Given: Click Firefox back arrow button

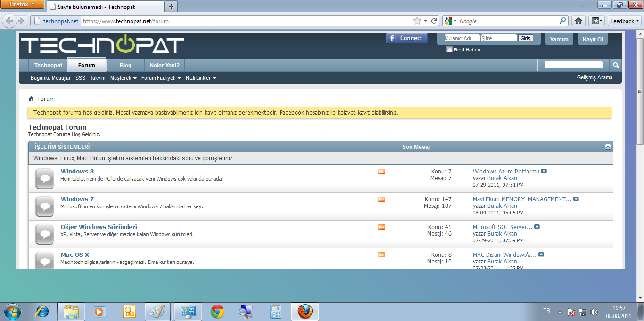Looking at the screenshot, I should (9, 21).
